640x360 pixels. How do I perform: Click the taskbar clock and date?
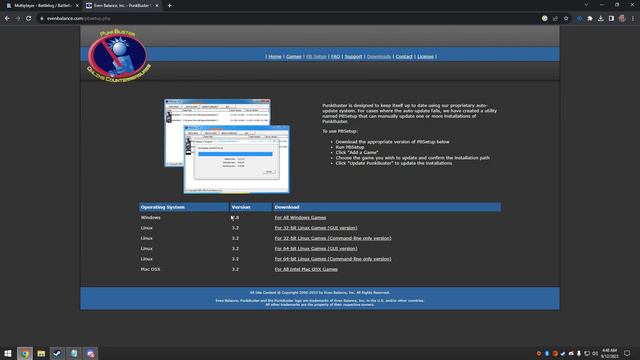609,353
